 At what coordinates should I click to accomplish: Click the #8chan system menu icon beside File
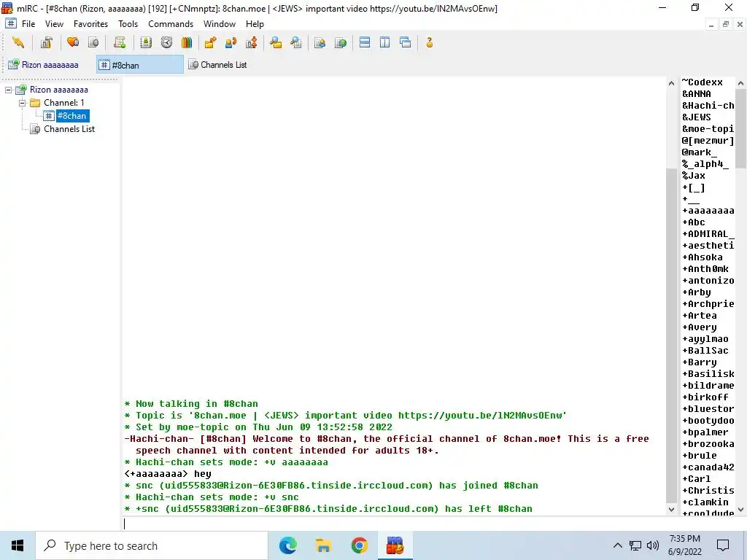pyautogui.click(x=11, y=23)
